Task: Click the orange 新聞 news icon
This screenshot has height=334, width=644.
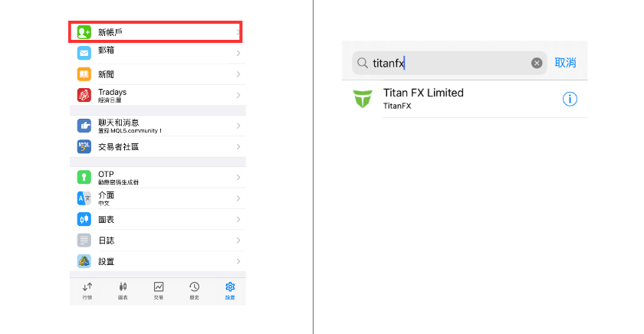Action: (x=84, y=74)
